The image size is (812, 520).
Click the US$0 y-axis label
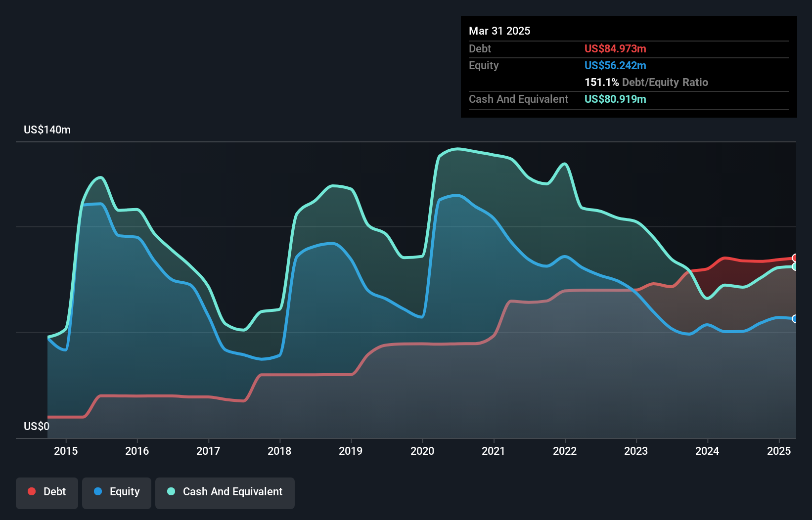(x=37, y=426)
